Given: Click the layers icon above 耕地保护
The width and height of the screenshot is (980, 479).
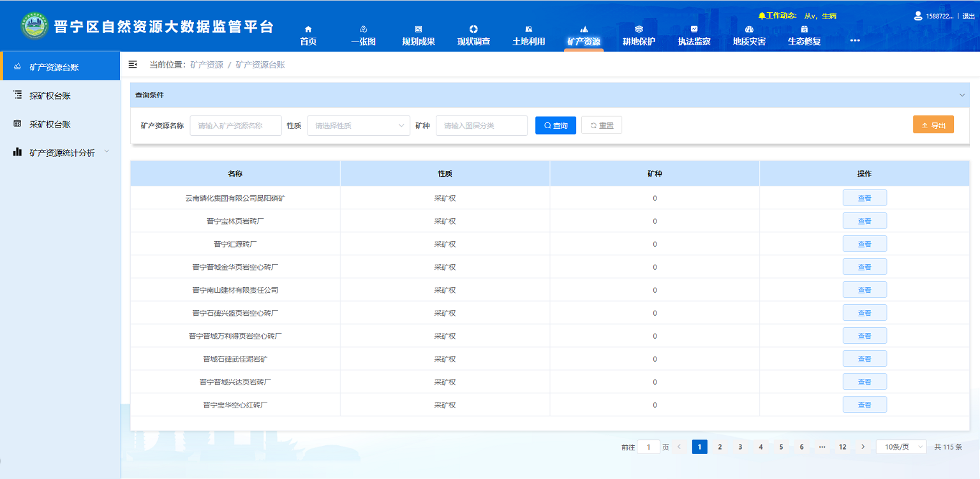Looking at the screenshot, I should click(x=639, y=29).
